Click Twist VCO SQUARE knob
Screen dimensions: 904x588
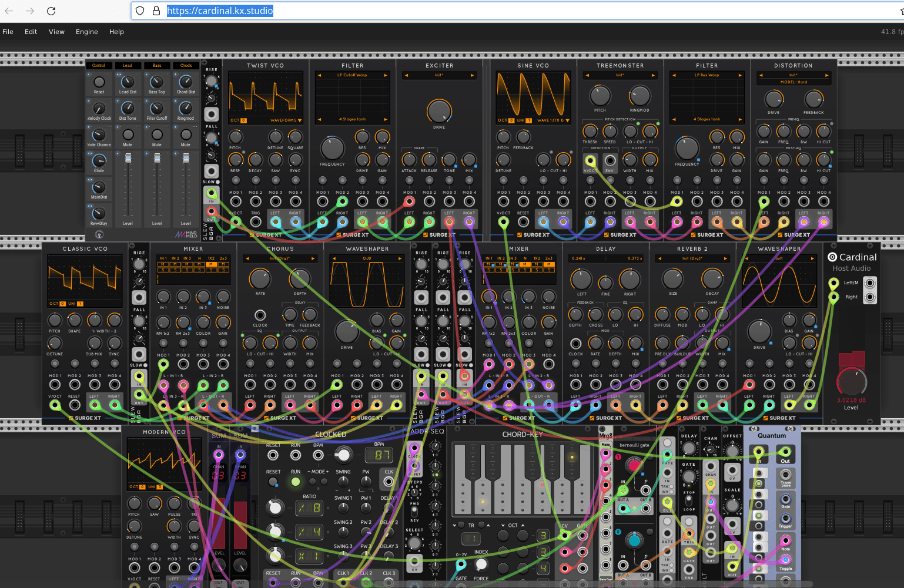coord(295,137)
